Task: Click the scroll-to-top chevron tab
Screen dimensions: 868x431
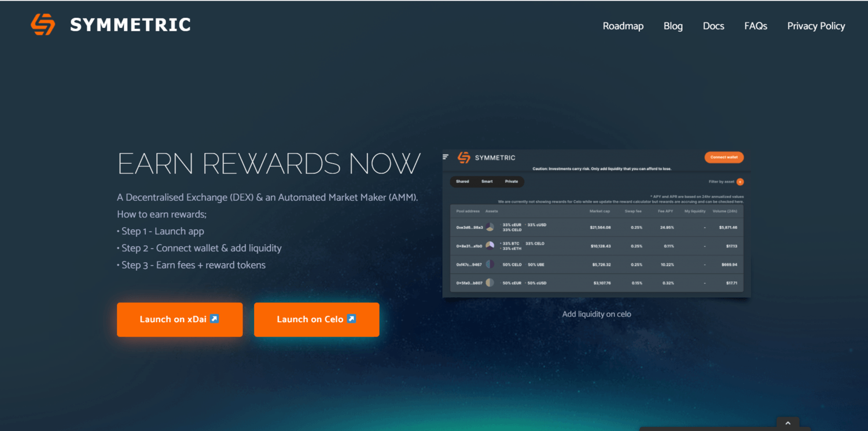Action: point(788,424)
